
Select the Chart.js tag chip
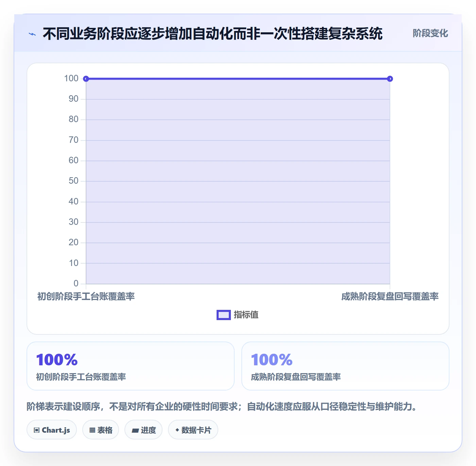tap(52, 430)
